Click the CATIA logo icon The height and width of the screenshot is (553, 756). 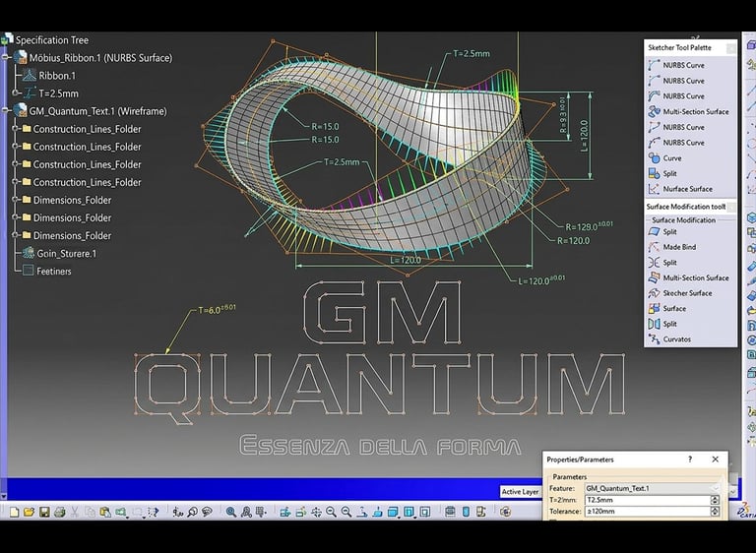pos(745,512)
